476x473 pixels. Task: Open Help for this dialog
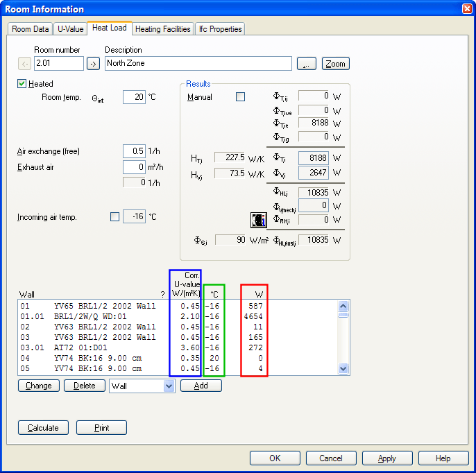click(443, 458)
